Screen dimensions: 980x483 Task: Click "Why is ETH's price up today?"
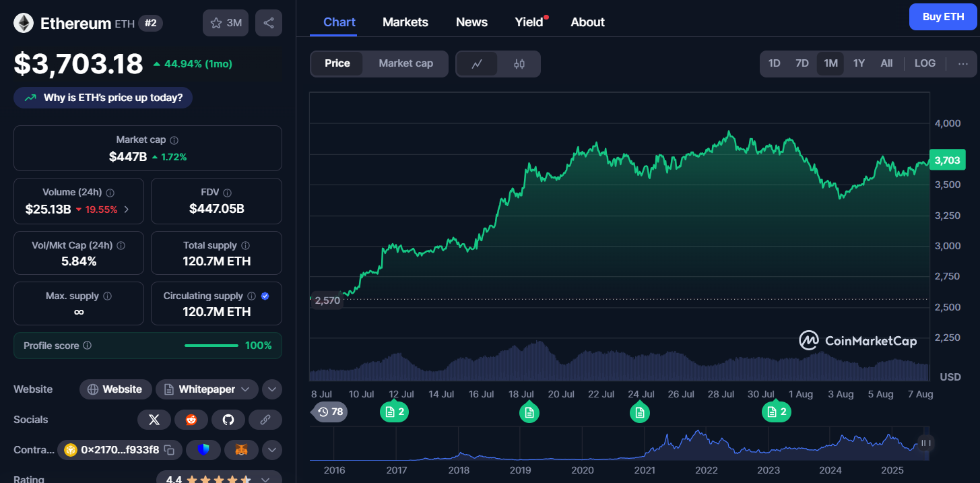[x=103, y=98]
